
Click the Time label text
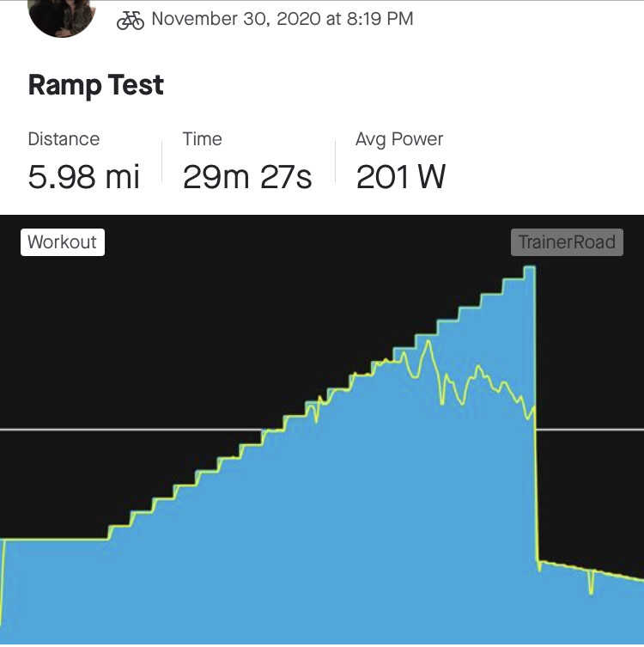pyautogui.click(x=202, y=139)
